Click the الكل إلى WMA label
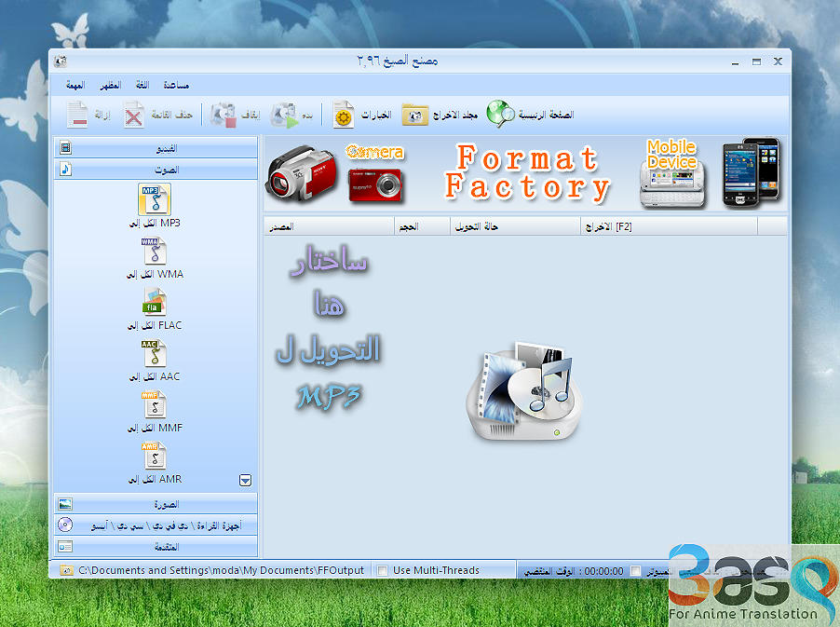Viewport: 840px width, 627px height. (155, 275)
